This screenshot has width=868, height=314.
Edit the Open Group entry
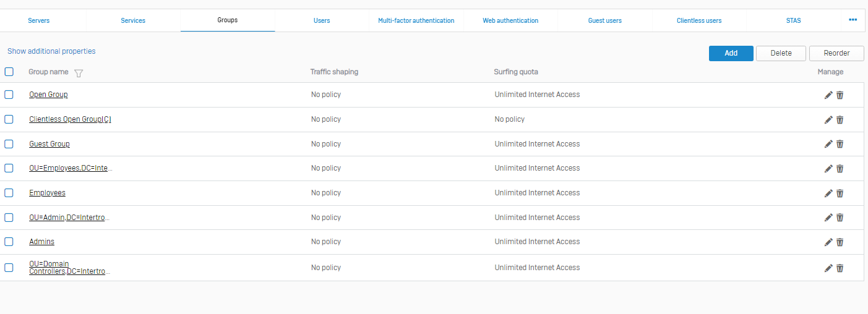click(x=828, y=95)
